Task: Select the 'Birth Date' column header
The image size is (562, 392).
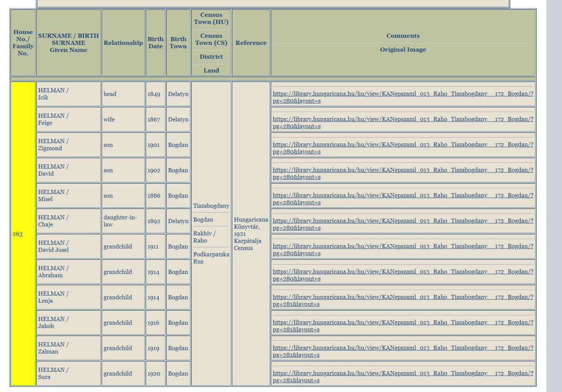Action: [155, 43]
